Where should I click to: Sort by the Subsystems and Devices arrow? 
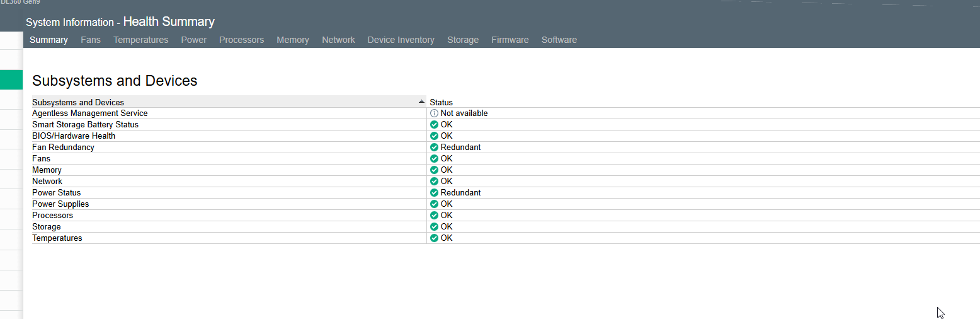(x=421, y=101)
